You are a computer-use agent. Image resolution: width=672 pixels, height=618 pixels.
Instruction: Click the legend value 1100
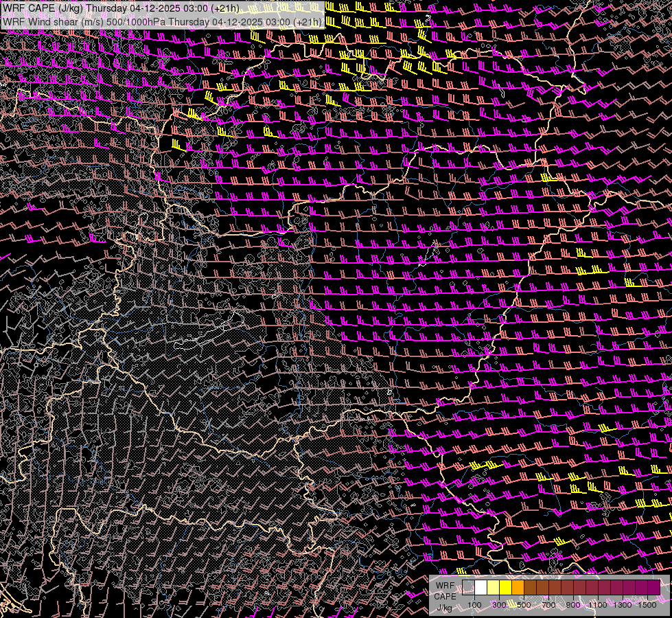(598, 605)
